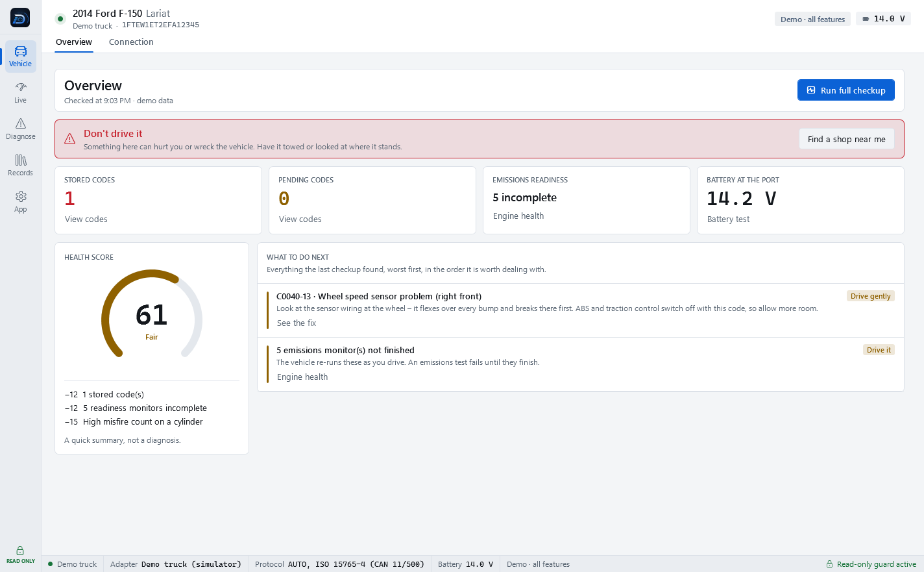Click Adapter Demo truck (simulator) in status bar
Image resolution: width=924 pixels, height=572 pixels.
tap(176, 564)
